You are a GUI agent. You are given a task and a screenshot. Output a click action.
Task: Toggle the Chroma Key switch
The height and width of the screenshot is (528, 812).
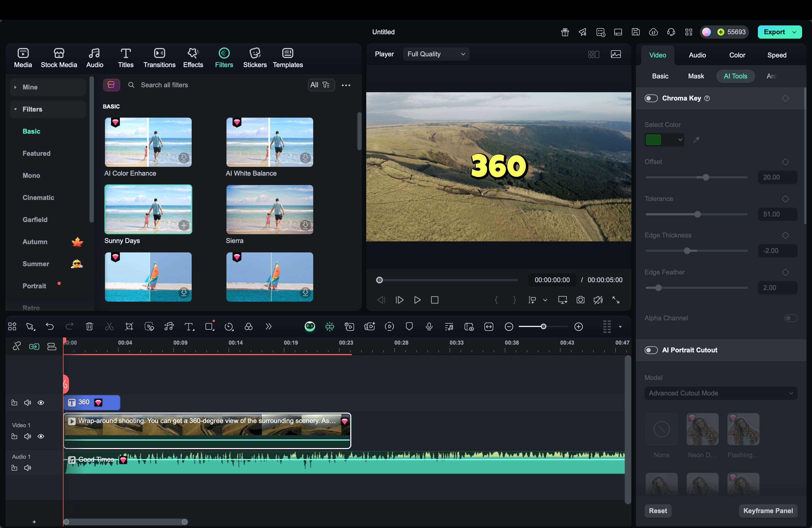coord(651,98)
